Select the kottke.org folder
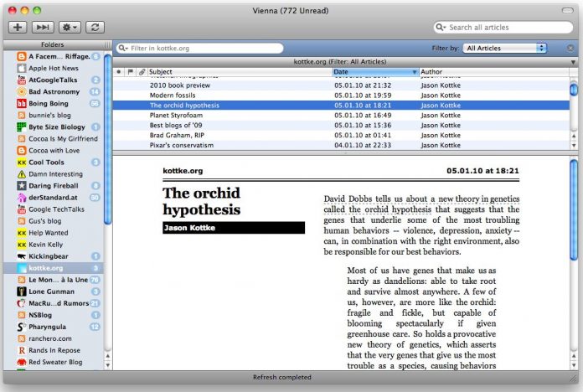Viewport: 583px width, 392px height. tap(54, 268)
